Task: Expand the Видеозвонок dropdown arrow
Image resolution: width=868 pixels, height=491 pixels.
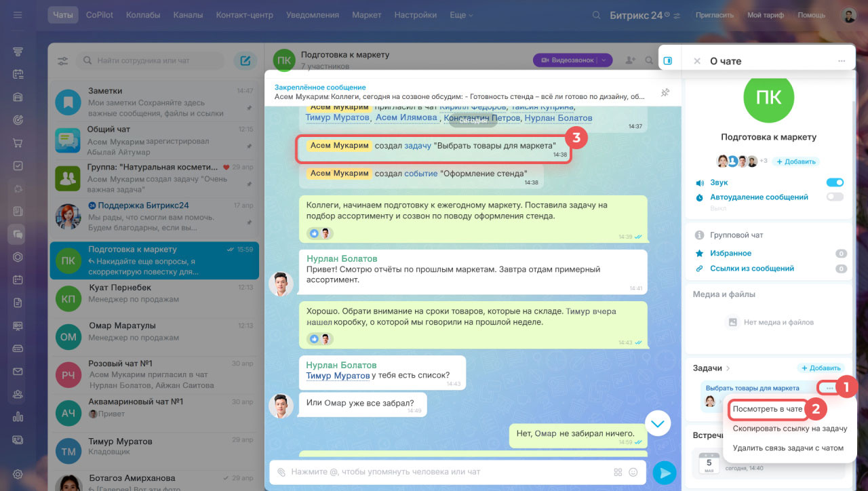Action: 604,60
